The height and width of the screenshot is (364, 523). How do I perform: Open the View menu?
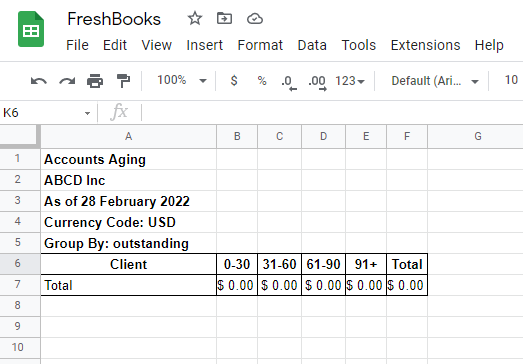point(156,45)
